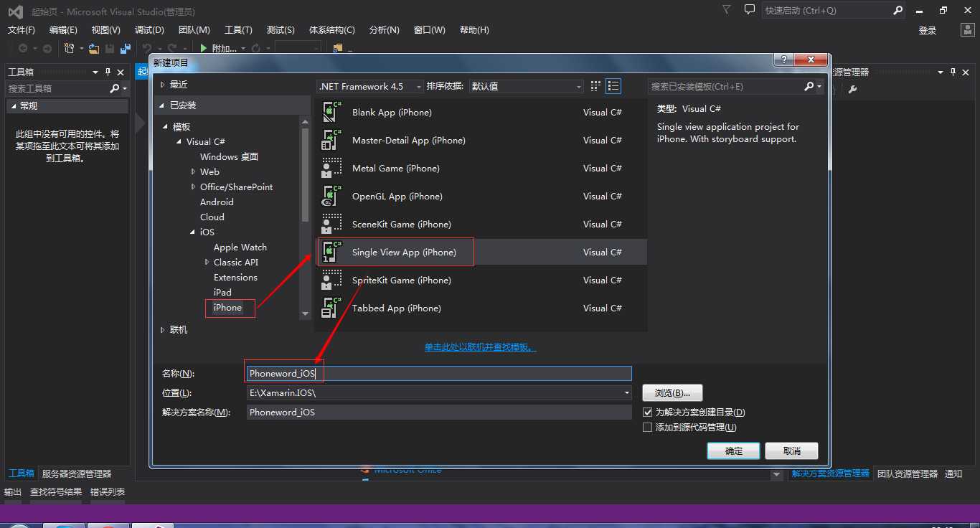Click the 浏览(B)... button
This screenshot has height=528, width=980.
point(672,393)
